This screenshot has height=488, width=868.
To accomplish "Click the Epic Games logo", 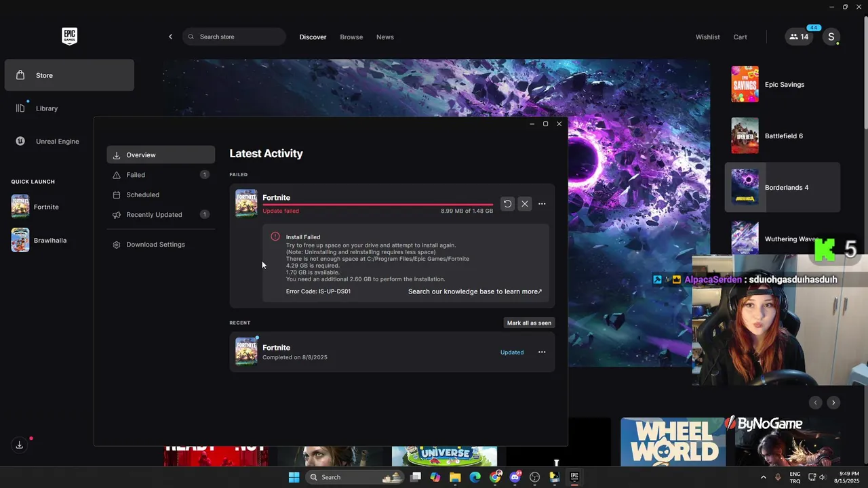I will [x=69, y=37].
